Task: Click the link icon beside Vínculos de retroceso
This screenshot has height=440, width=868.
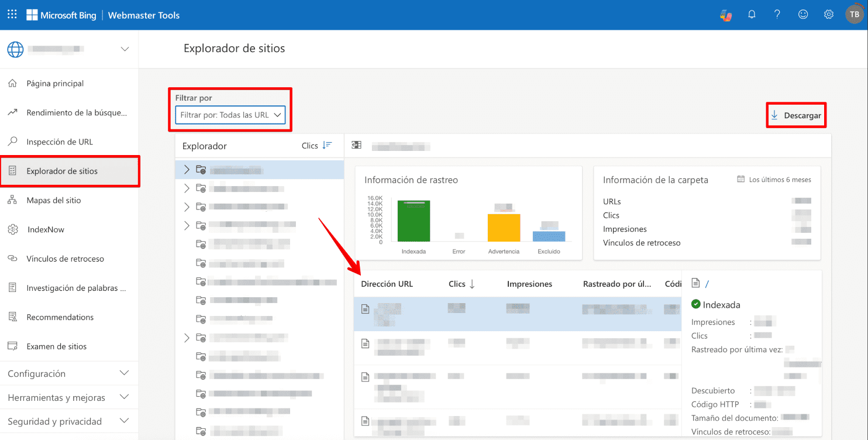Action: (x=12, y=259)
